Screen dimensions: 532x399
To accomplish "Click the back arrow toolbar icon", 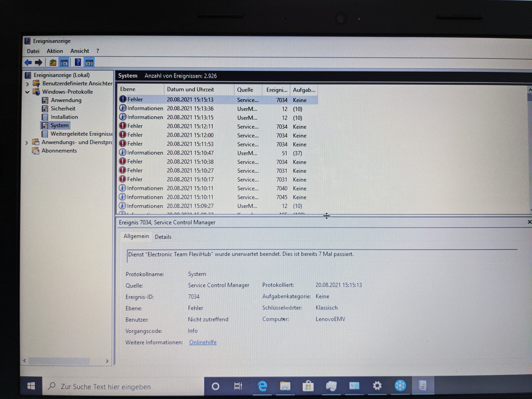I will [x=28, y=62].
